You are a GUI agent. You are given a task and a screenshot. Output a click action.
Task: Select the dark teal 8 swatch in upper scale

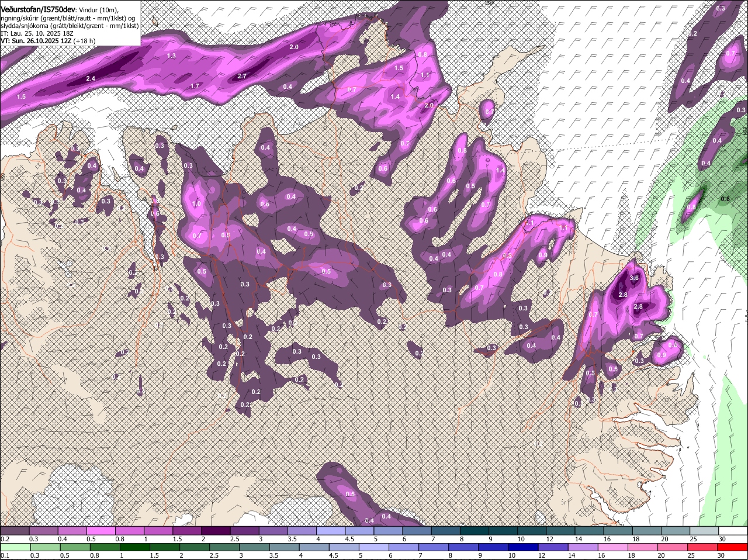coord(475,530)
